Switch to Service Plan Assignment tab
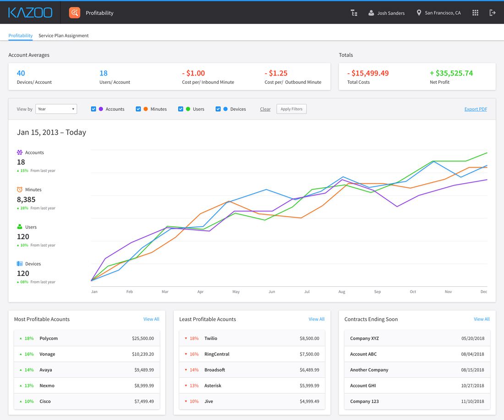Image resolution: width=504 pixels, height=420 pixels. (64, 36)
